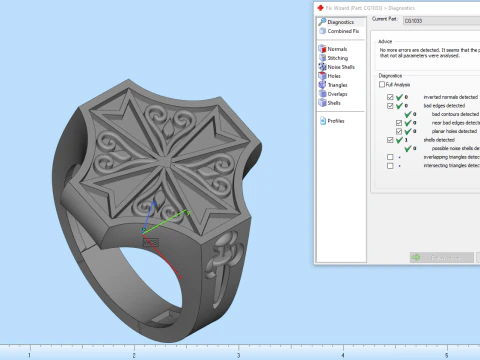Go to the Normals fix page
Screen dimensions: 480x360
[x=337, y=49]
